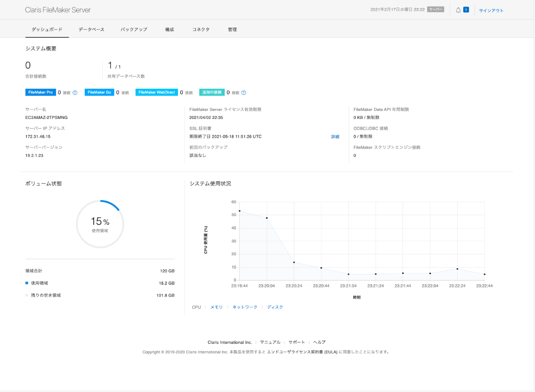Click SSL expiry date 2021-05-18 text
The height and width of the screenshot is (392, 535).
tap(226, 137)
